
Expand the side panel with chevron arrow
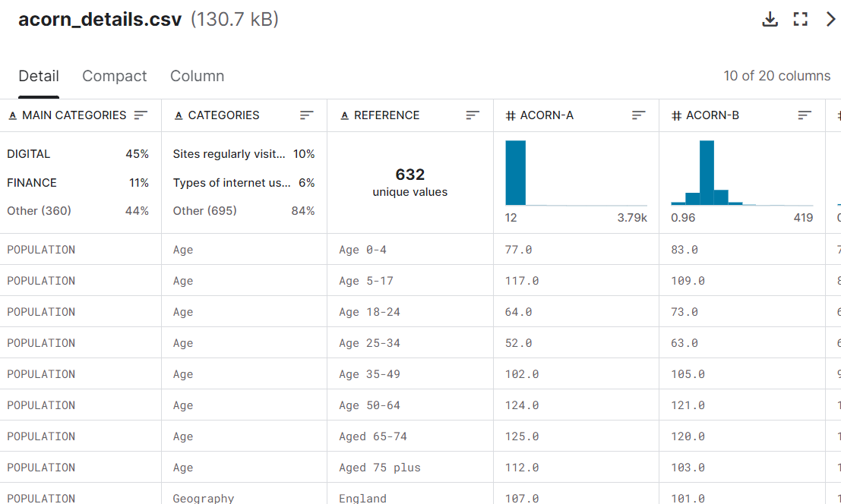[830, 20]
